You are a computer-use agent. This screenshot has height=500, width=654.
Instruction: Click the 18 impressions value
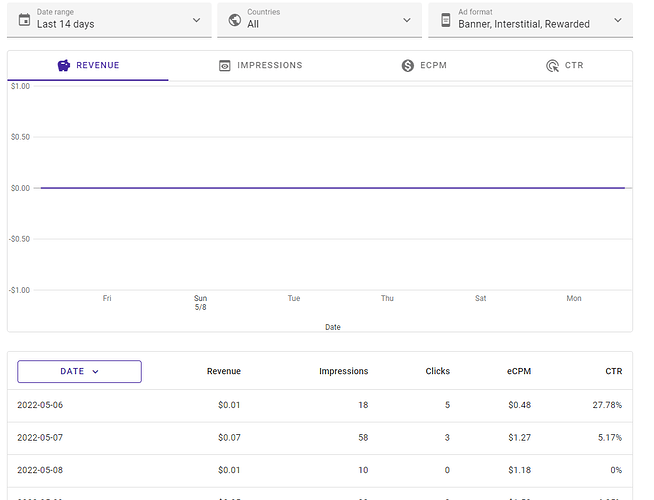tap(363, 405)
